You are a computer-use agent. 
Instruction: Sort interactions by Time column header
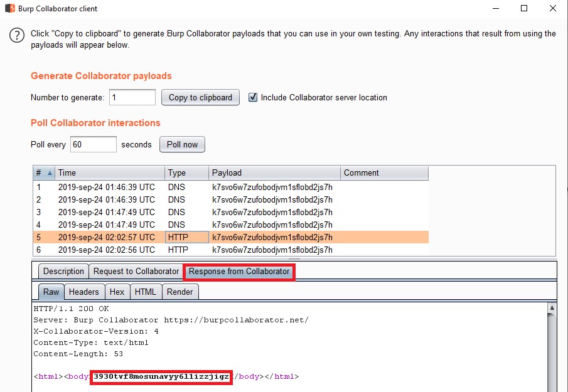(110, 172)
